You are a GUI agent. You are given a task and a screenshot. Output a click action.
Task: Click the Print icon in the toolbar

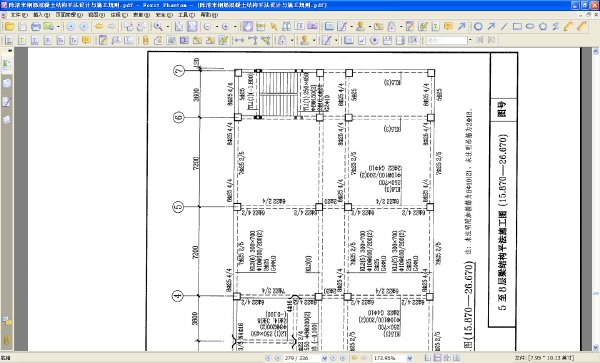36,26
